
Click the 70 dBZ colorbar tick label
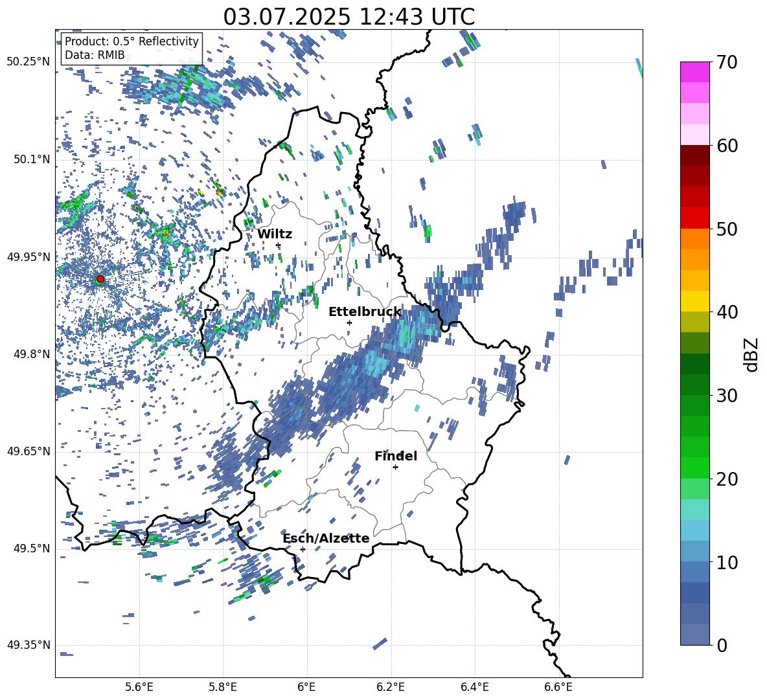726,62
